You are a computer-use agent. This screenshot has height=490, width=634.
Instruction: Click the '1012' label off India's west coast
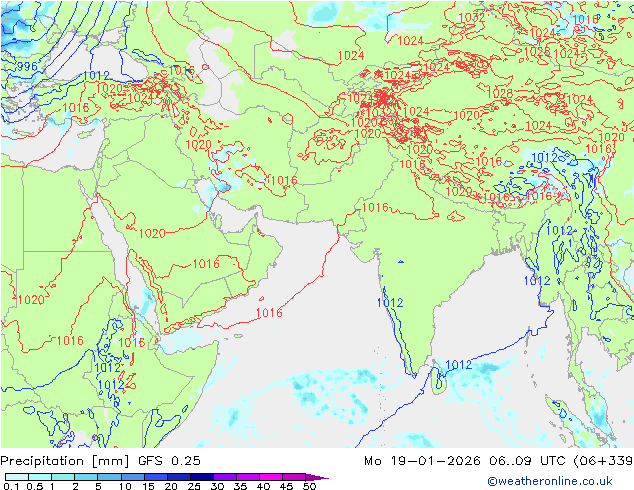(390, 302)
